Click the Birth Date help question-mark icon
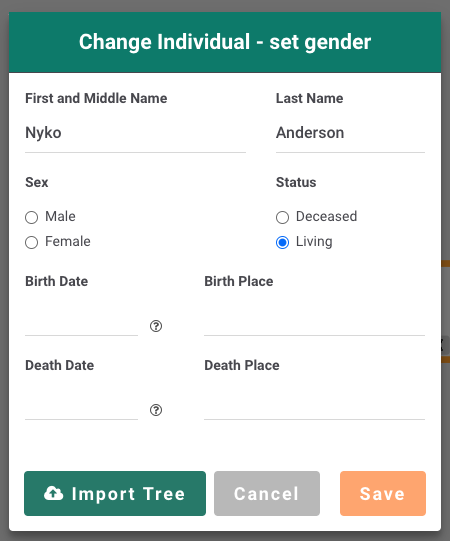This screenshot has height=541, width=450. pos(156,326)
